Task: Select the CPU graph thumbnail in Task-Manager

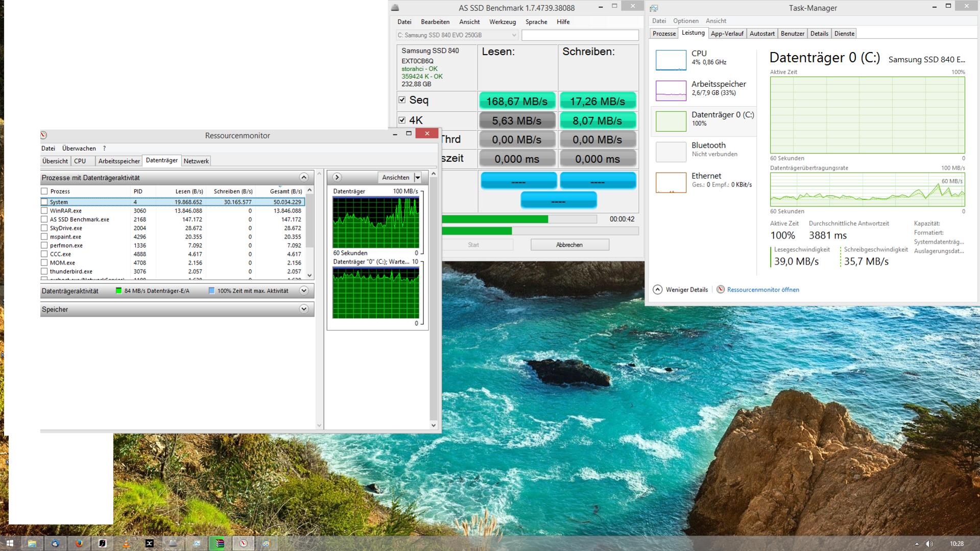Action: pos(671,60)
